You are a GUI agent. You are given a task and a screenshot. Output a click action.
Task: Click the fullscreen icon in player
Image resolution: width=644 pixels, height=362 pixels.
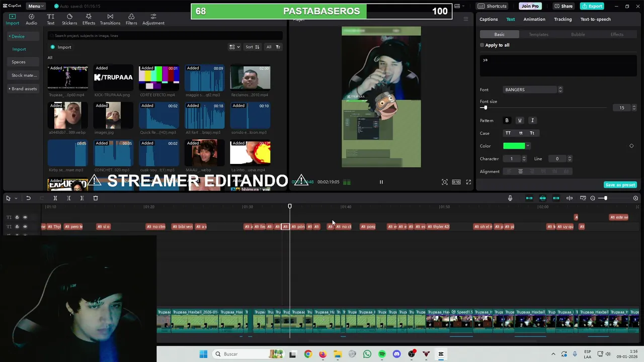(468, 182)
